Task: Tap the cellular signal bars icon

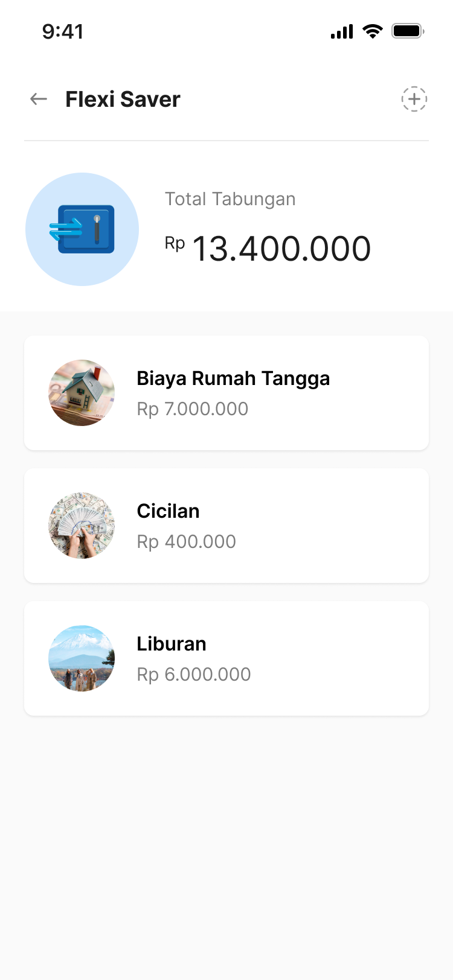Action: click(x=342, y=31)
